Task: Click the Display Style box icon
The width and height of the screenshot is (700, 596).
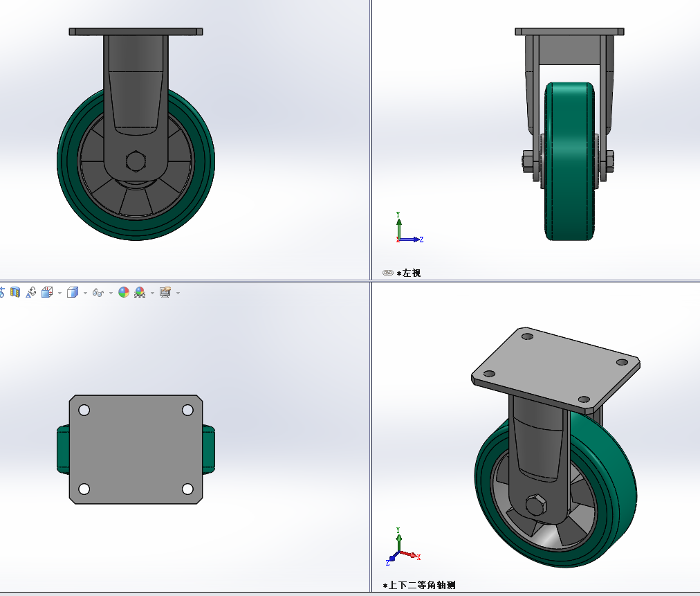Action: pyautogui.click(x=73, y=293)
